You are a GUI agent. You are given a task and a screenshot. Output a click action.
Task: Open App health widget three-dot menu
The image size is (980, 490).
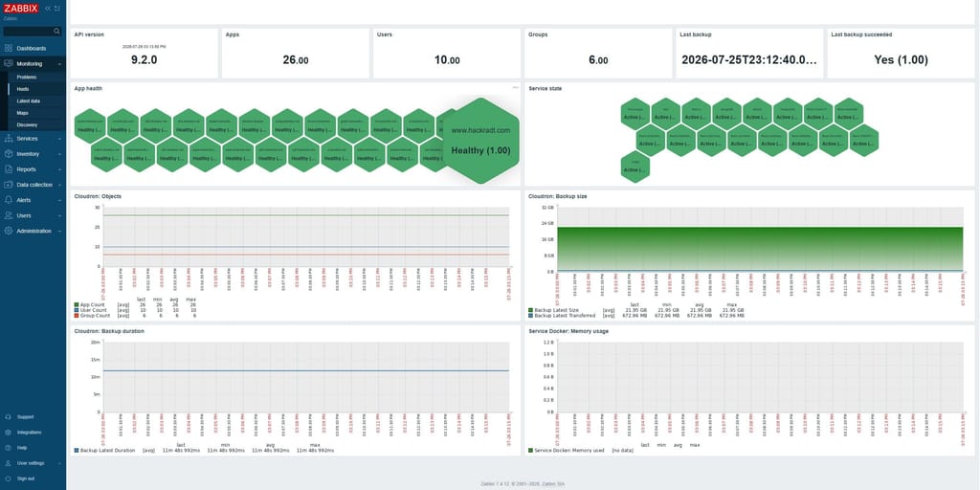(516, 87)
